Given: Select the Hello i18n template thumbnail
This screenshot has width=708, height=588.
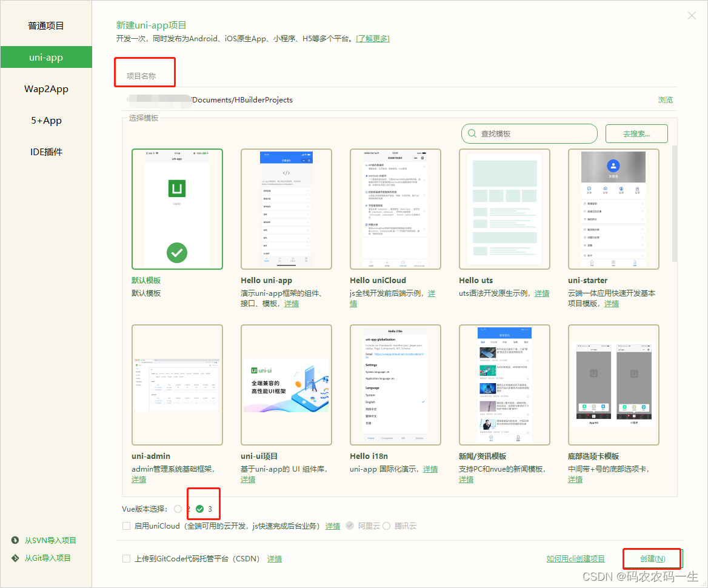Looking at the screenshot, I should 396,385.
